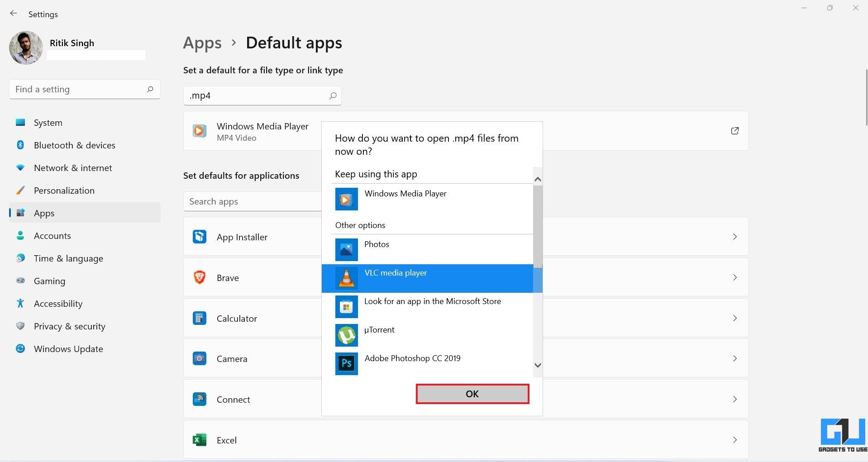Open Bluetooth & devices settings

point(85,145)
